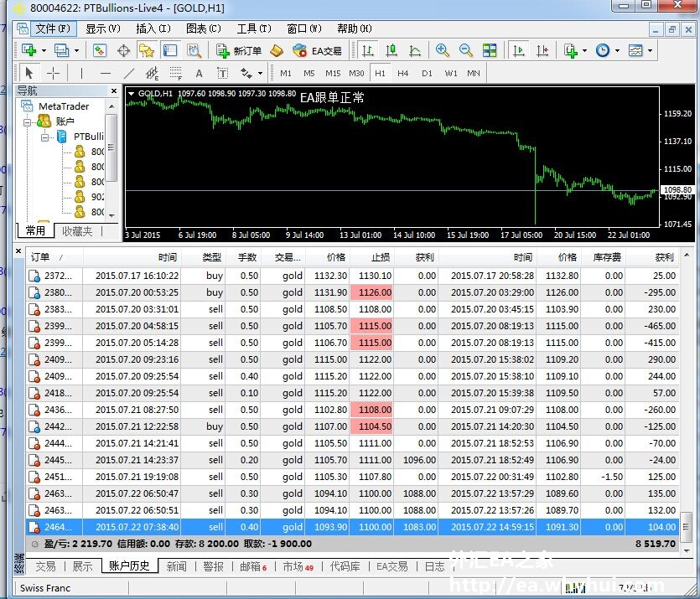The height and width of the screenshot is (599, 700).
Task: Open the 文件(F) menu
Action: (53, 28)
